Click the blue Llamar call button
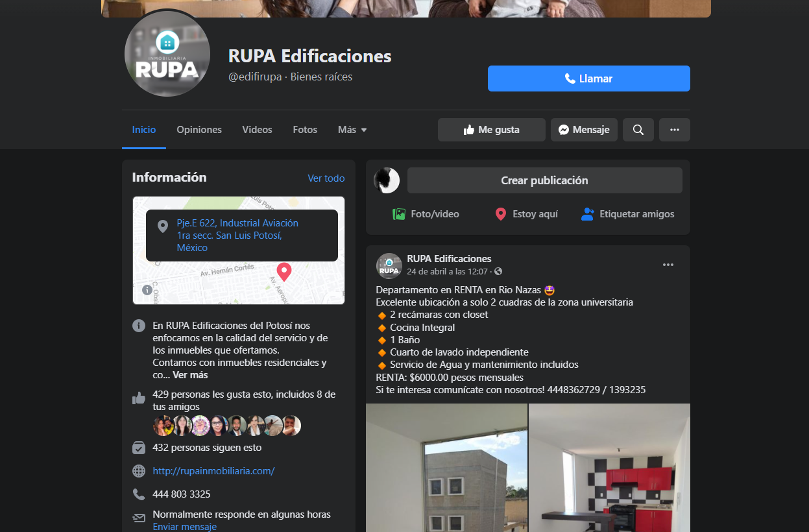Image resolution: width=809 pixels, height=532 pixels. click(x=589, y=79)
